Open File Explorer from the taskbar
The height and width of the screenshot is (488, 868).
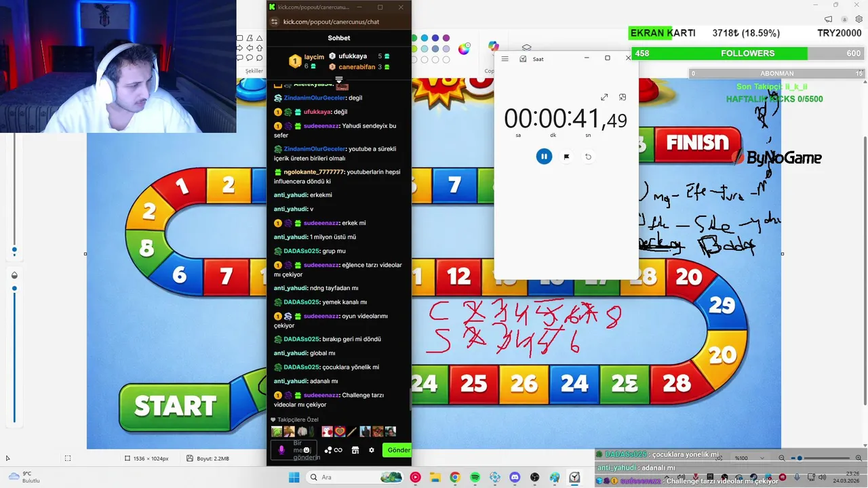pos(435,478)
